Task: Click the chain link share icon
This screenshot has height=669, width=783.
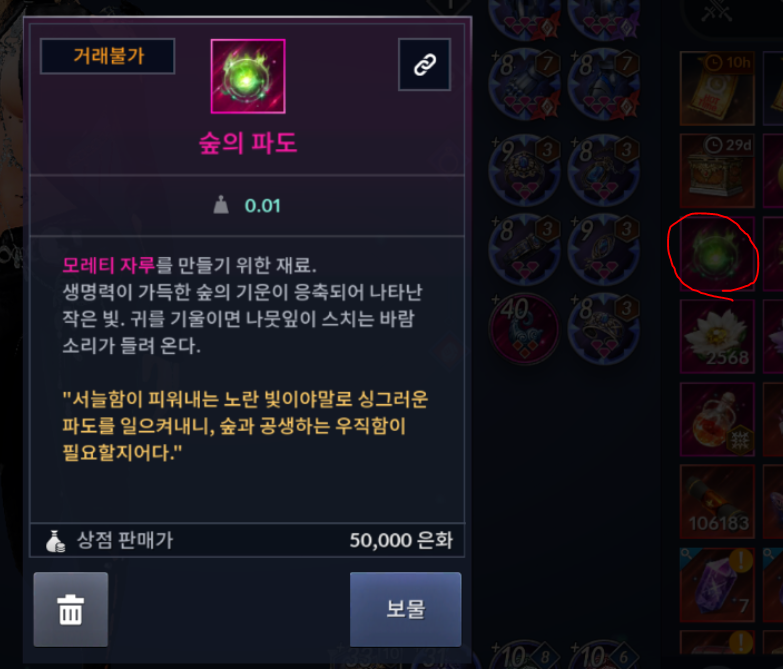Action: pos(424,64)
